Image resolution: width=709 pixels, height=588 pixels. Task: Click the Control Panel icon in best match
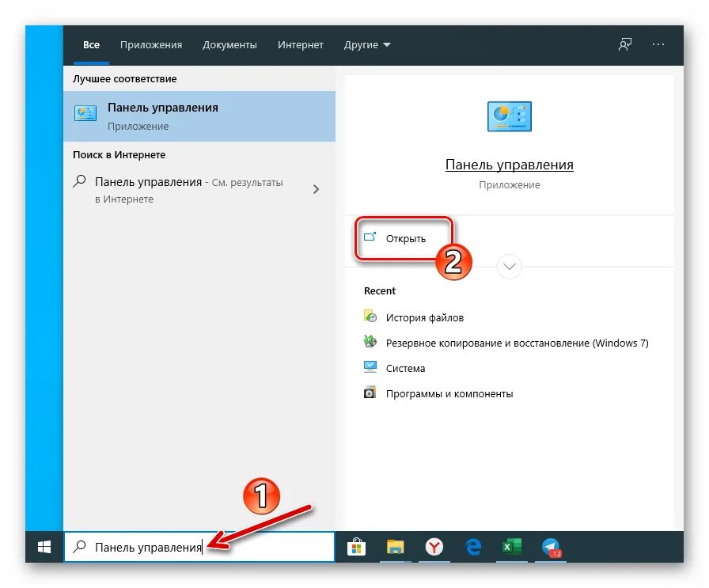[85, 113]
